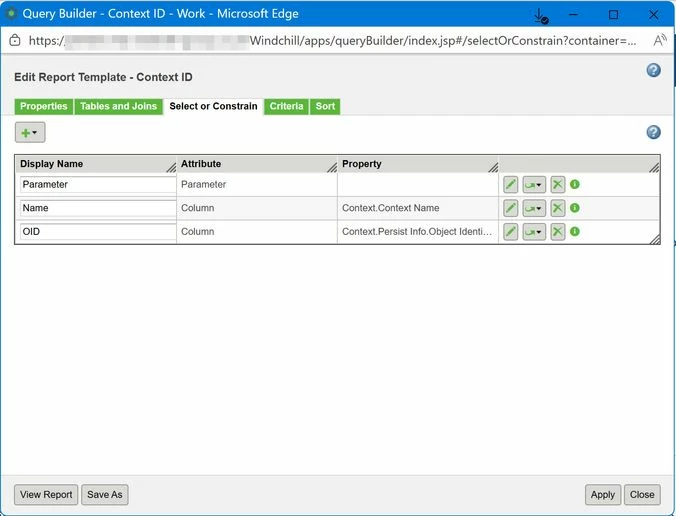Delete the Parameter row

click(x=557, y=185)
